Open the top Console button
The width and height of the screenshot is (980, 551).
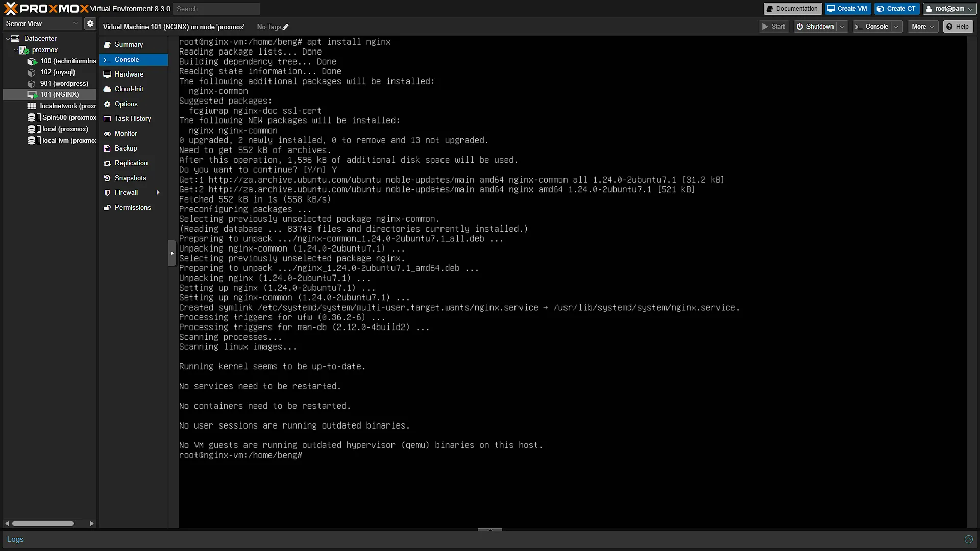872,27
